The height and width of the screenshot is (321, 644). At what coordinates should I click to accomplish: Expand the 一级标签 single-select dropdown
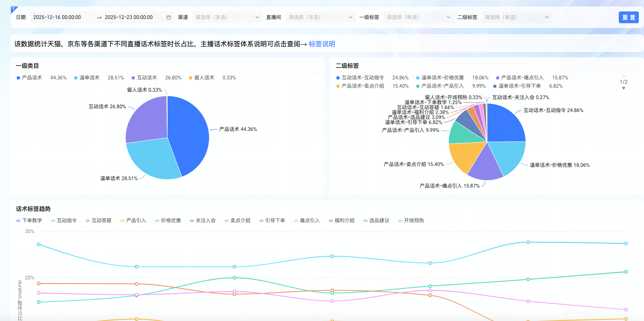click(418, 17)
